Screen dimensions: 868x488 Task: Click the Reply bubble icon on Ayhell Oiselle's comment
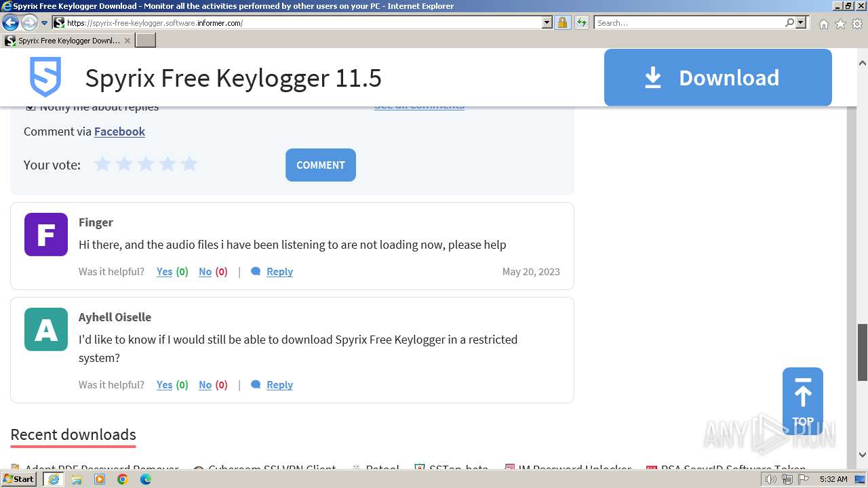[x=256, y=384]
